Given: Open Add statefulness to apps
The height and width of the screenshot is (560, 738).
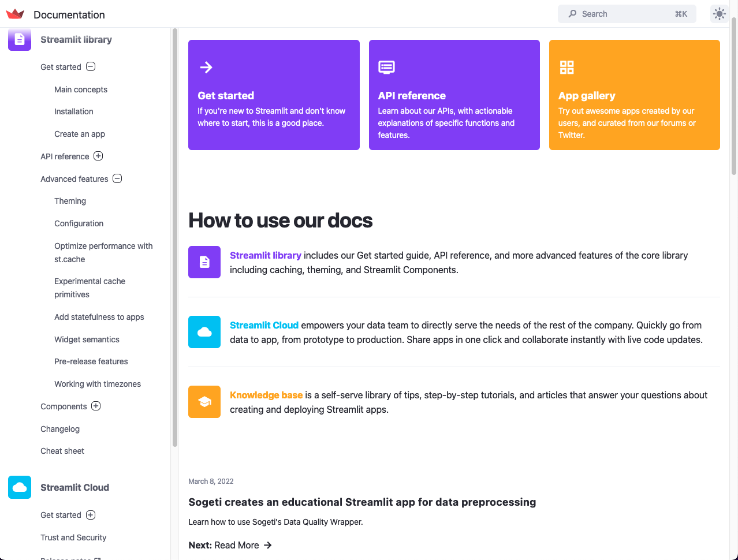Looking at the screenshot, I should click(99, 317).
